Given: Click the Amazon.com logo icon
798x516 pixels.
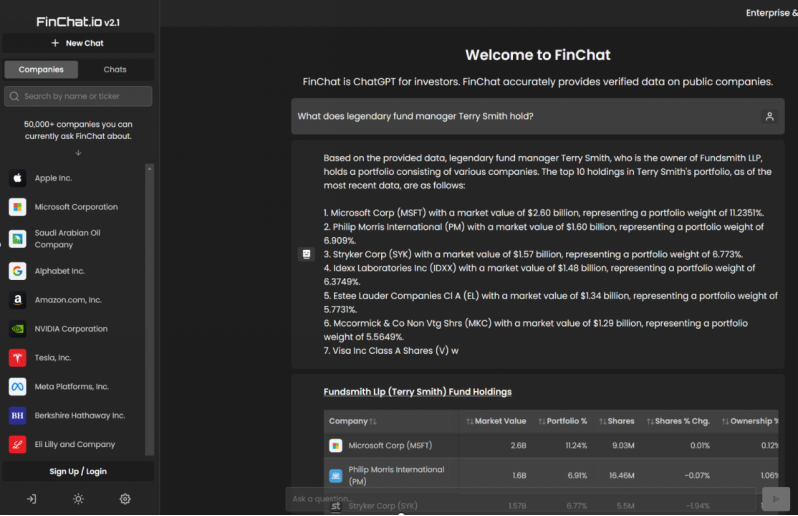Looking at the screenshot, I should 17,300.
